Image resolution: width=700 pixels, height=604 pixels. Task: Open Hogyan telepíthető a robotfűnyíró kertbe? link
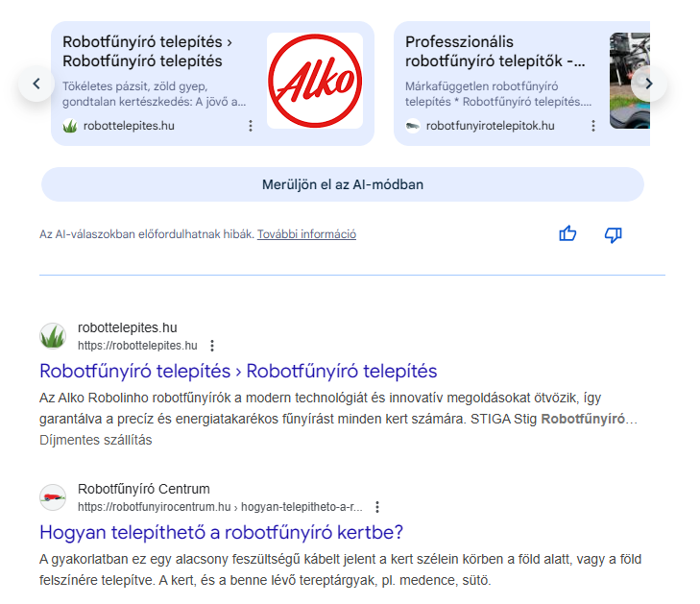click(222, 532)
